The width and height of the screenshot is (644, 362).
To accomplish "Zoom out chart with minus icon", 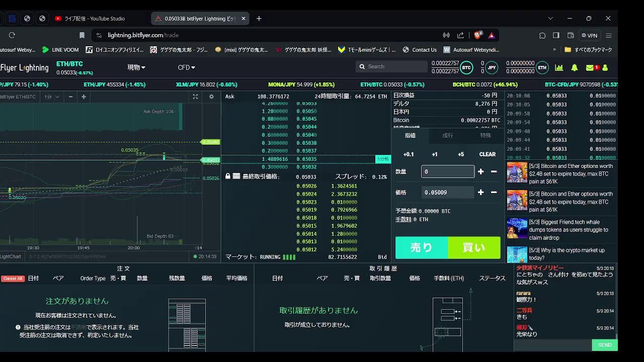I will pos(70,97).
